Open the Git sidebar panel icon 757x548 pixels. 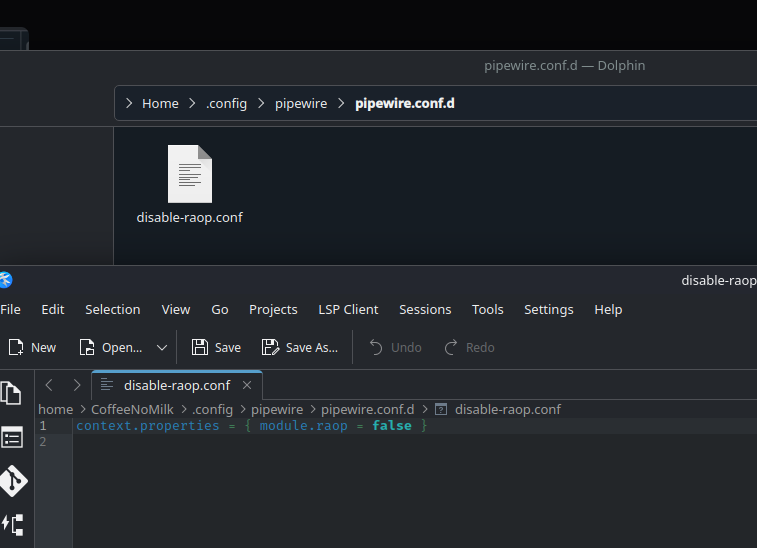[x=14, y=481]
